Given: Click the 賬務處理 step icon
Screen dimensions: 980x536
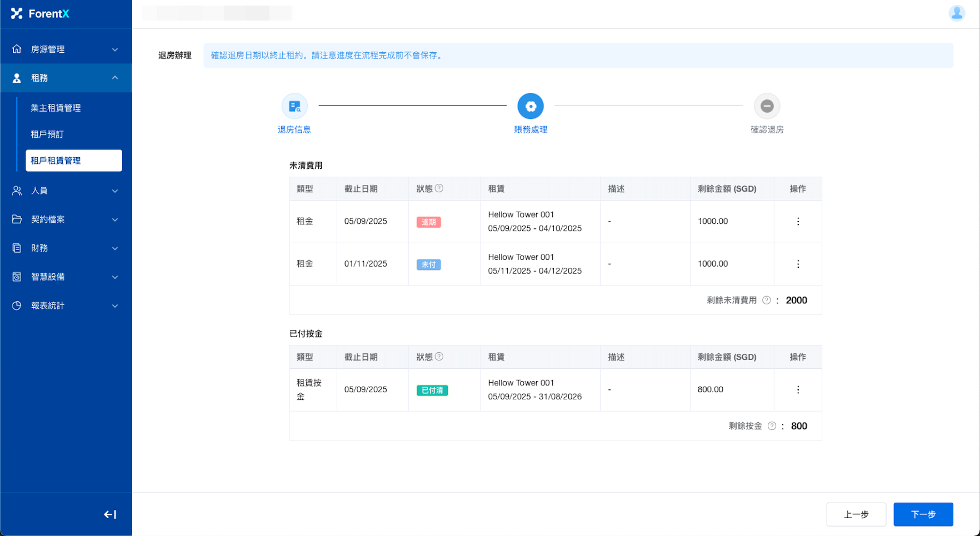Looking at the screenshot, I should coord(531,106).
